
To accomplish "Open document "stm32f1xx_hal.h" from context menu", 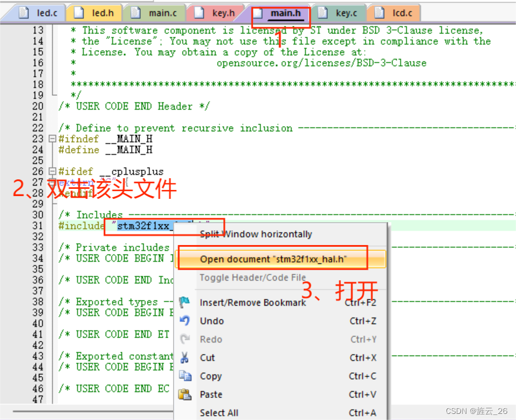I will (272, 258).
